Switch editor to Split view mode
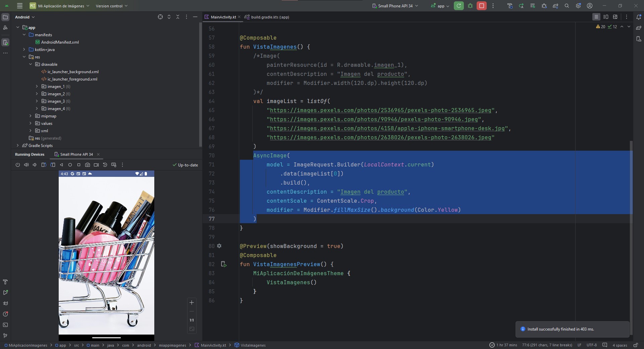 (606, 17)
